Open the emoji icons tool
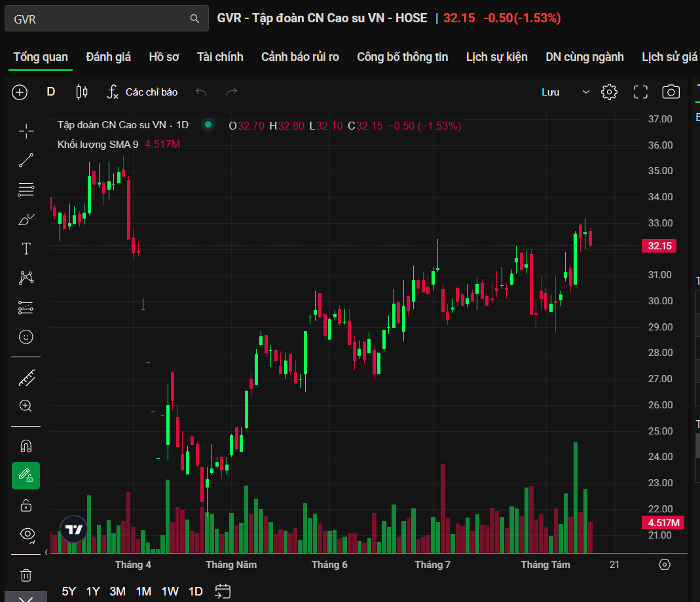Image resolution: width=700 pixels, height=602 pixels. [x=26, y=337]
